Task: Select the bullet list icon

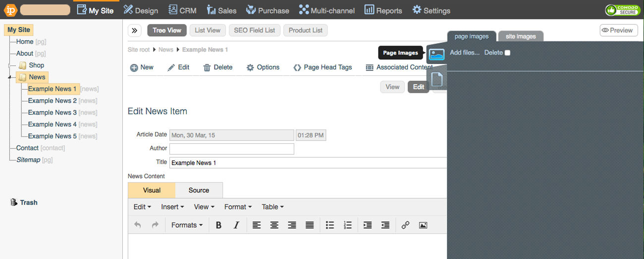Action: coord(330,225)
